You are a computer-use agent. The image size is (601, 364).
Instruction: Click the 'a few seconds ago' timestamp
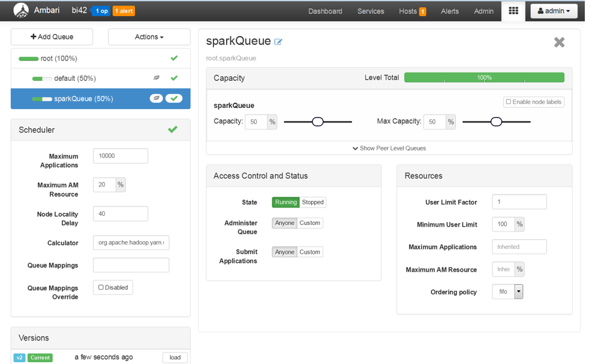point(104,357)
